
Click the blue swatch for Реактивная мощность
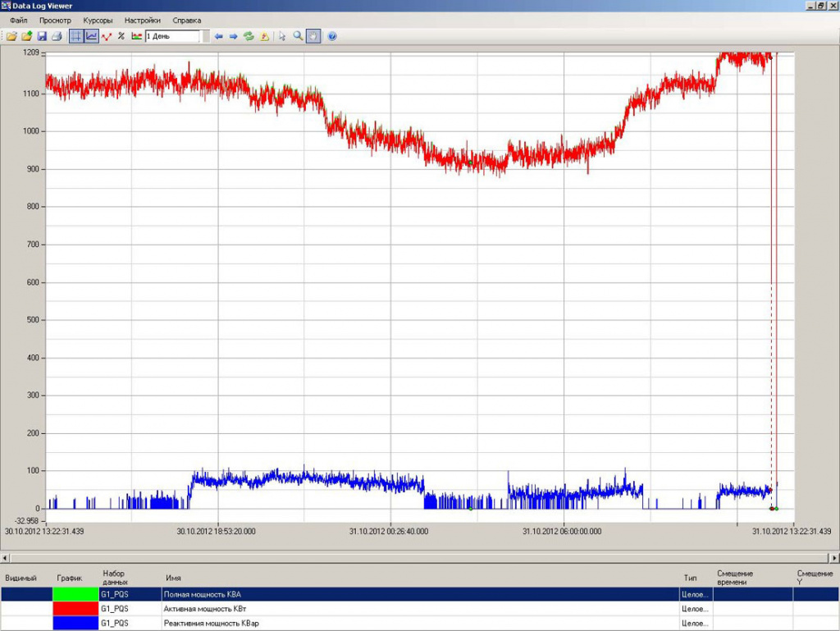75,623
